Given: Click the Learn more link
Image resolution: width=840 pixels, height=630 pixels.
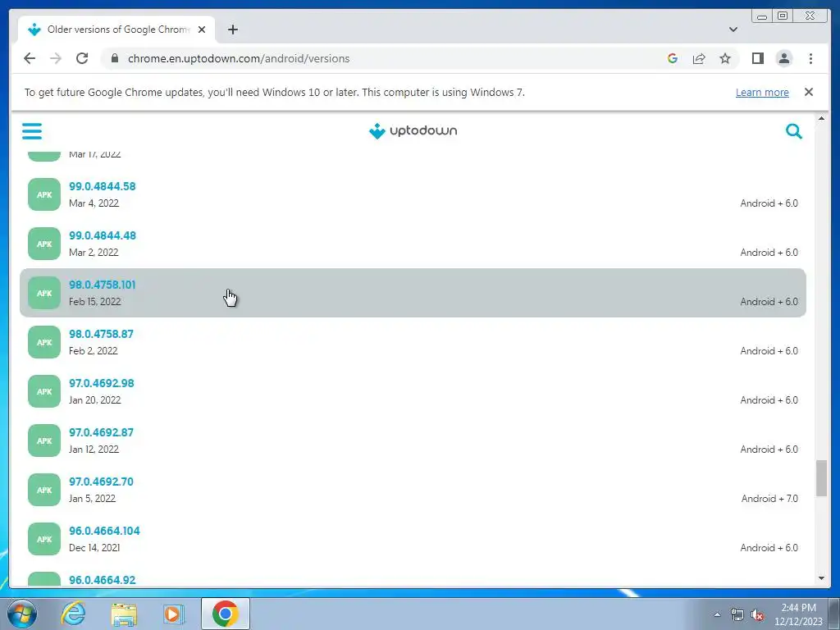Looking at the screenshot, I should pyautogui.click(x=762, y=92).
